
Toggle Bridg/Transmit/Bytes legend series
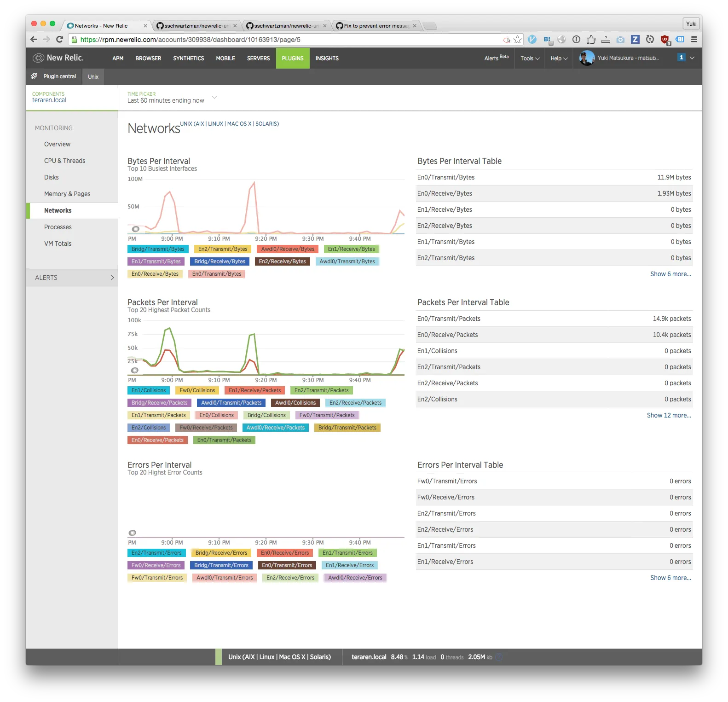coord(158,249)
